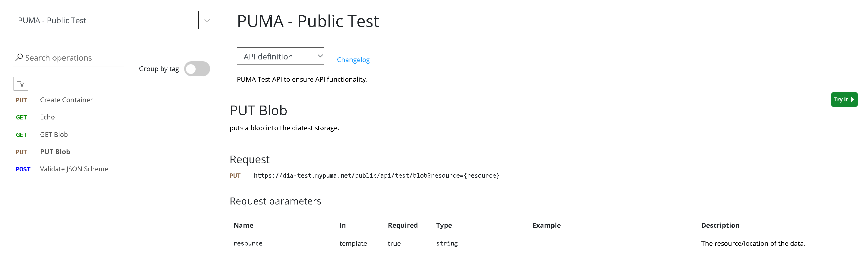Viewport: 868px width, 263px height.
Task: Open the API definition dropdown
Action: click(280, 56)
